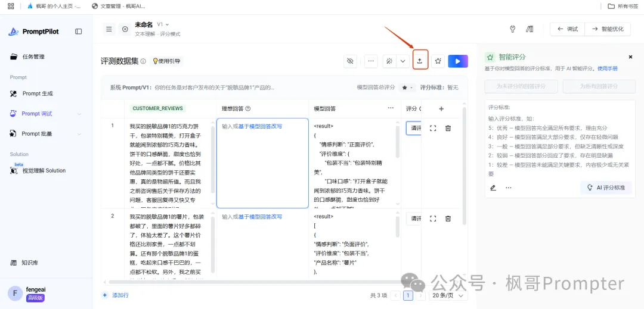644x309 pixels.
Task: Open the score select box in row 1
Action: click(x=414, y=128)
